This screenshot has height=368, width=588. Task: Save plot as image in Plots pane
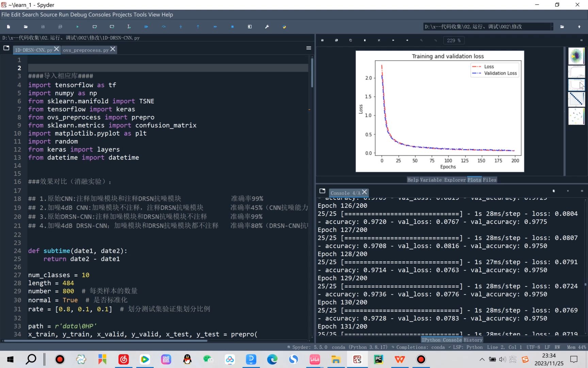point(322,40)
